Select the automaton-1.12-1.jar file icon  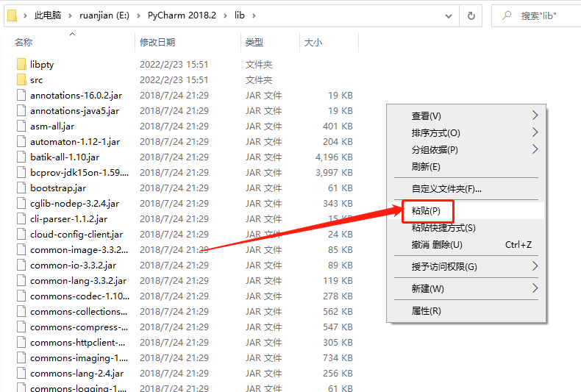point(21,141)
